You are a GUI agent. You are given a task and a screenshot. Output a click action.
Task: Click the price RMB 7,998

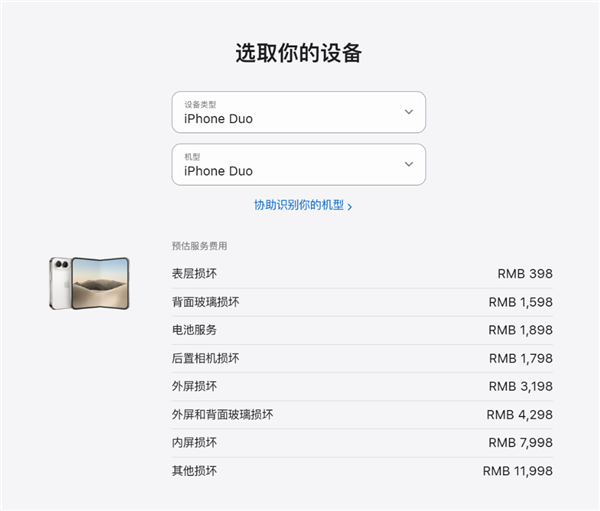[520, 442]
